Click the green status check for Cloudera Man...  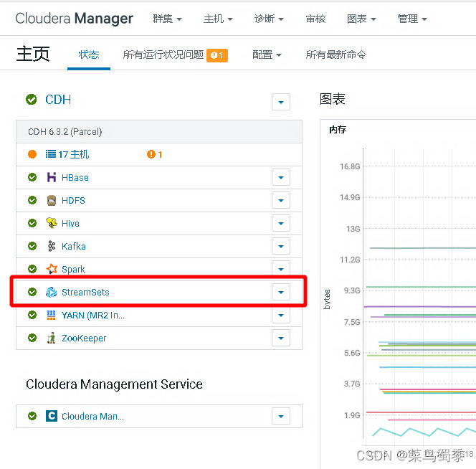coord(32,416)
